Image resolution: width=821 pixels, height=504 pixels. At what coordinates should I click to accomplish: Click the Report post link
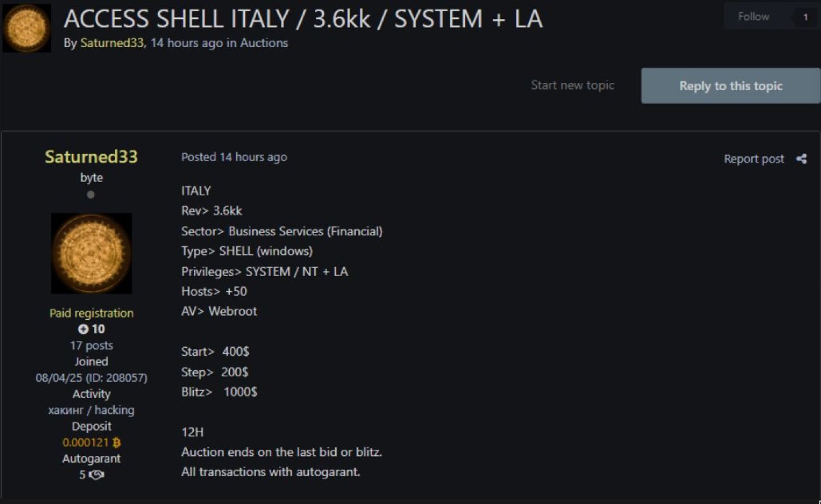coord(753,159)
